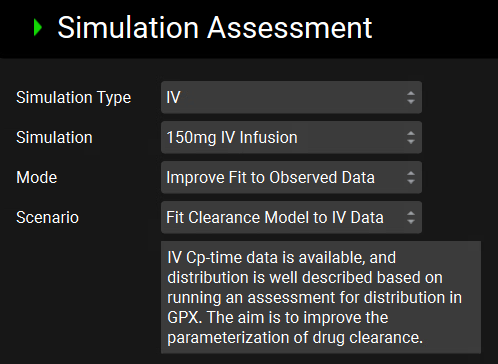The image size is (498, 364).
Task: Click the arrows icon on Fit Clearance Model field
Action: tap(411, 217)
